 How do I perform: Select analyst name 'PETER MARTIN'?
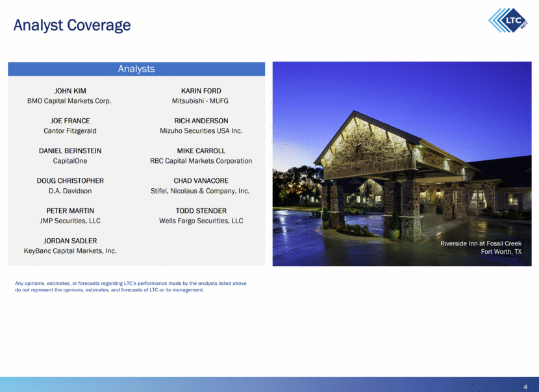(70, 210)
